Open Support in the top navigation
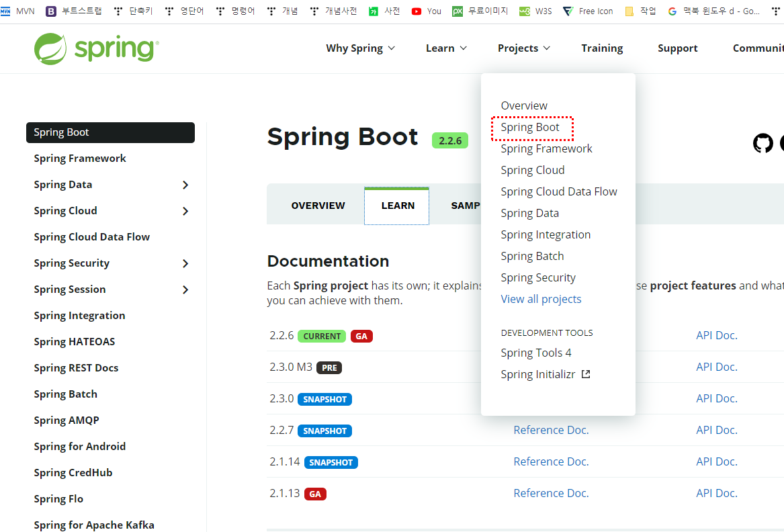The height and width of the screenshot is (532, 784). point(677,48)
